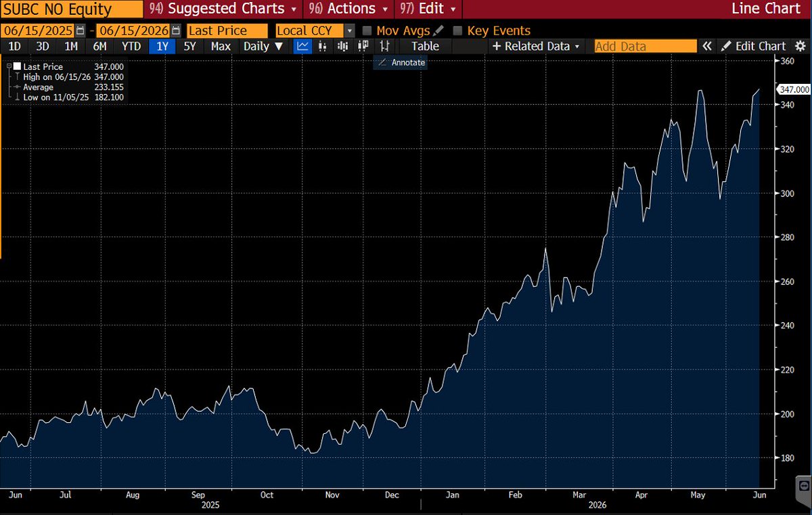This screenshot has height=515, width=812.
Task: Click the SUBC NO Equity ticker field
Action: tap(72, 9)
